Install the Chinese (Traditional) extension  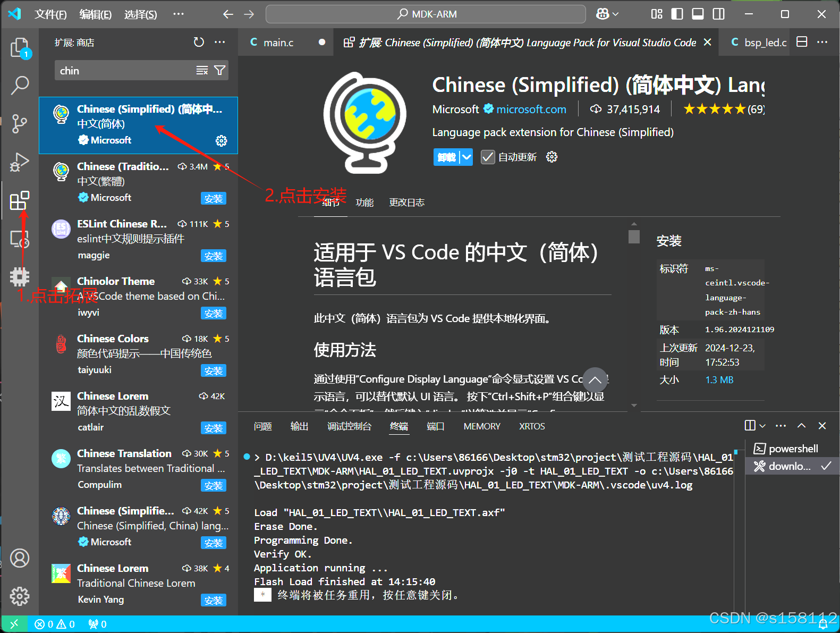tap(214, 198)
